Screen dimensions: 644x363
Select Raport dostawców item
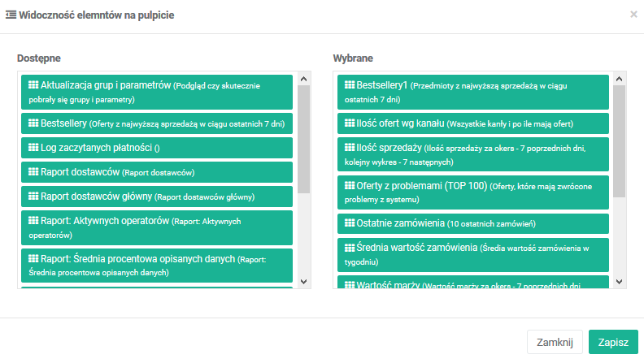pos(156,172)
